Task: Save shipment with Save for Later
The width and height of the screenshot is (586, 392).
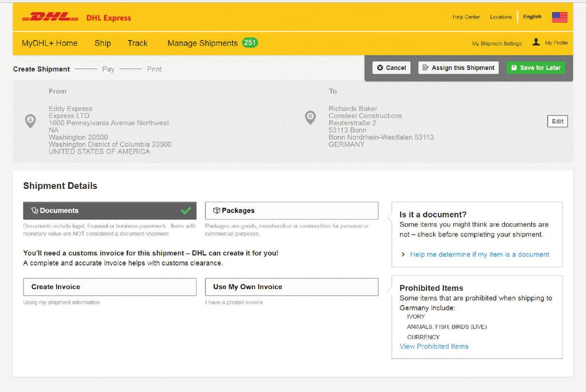Action: coord(536,68)
